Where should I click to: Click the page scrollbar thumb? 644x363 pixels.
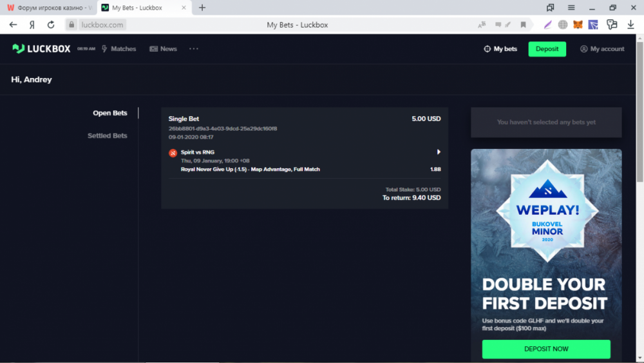coord(640,111)
